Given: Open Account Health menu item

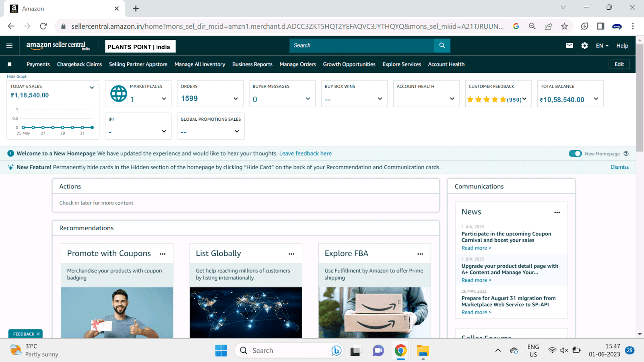Looking at the screenshot, I should point(446,64).
